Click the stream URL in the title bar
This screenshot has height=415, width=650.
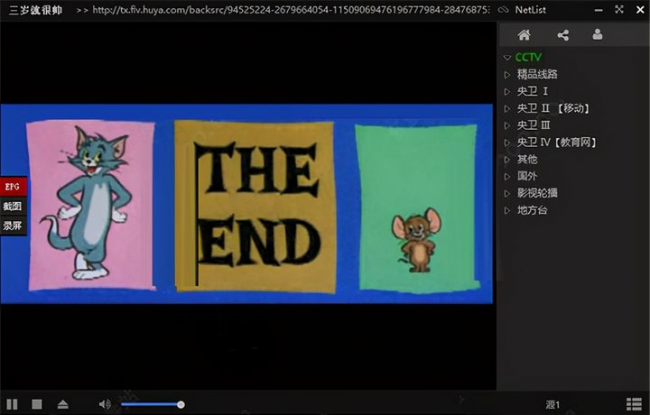(x=291, y=10)
